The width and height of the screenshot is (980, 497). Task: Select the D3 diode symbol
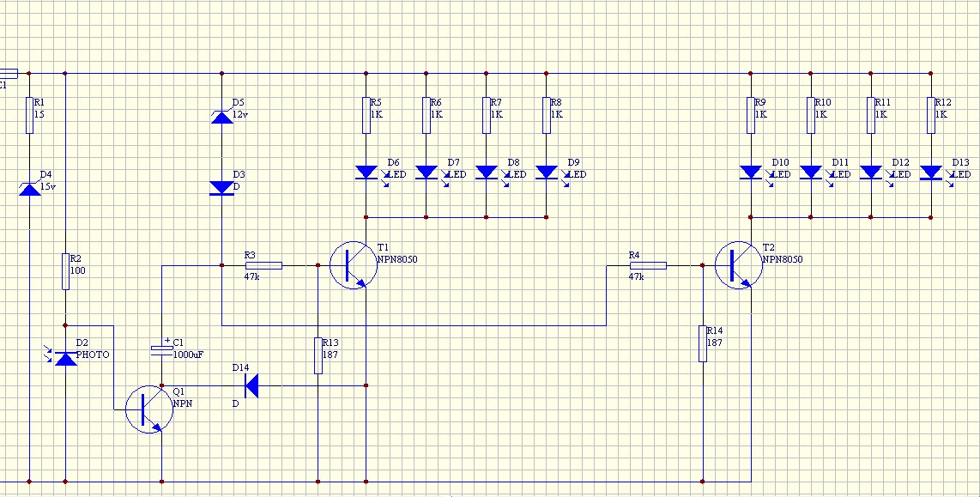coord(222,187)
